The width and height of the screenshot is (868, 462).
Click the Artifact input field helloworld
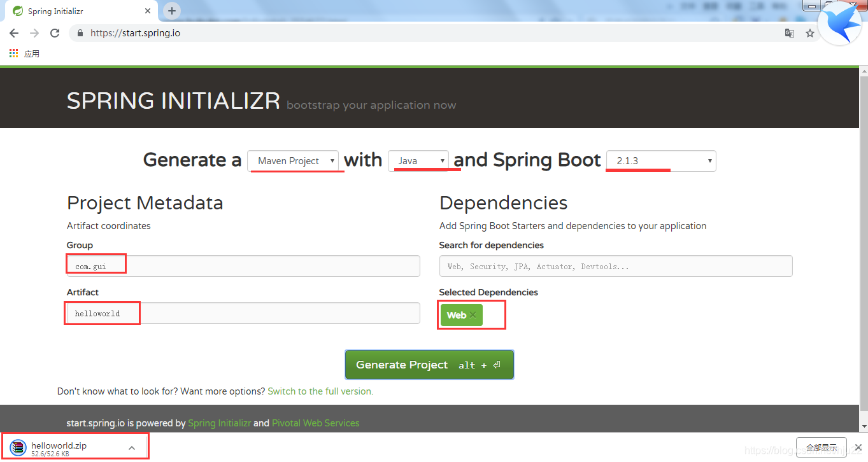tap(243, 313)
